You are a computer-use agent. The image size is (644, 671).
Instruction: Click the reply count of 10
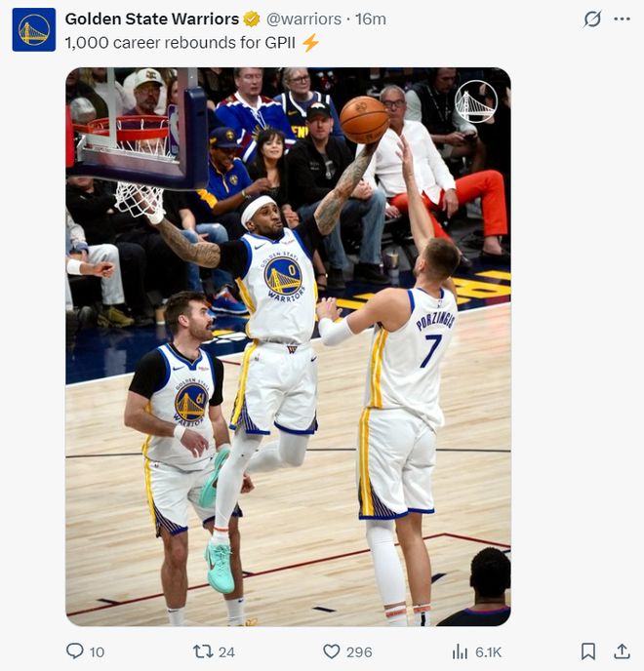[x=97, y=651]
